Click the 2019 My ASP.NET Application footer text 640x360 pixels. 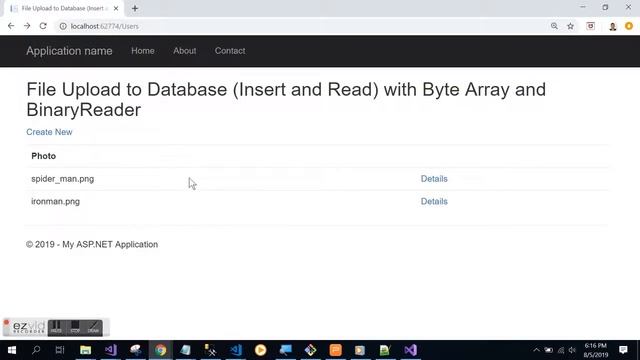92,244
